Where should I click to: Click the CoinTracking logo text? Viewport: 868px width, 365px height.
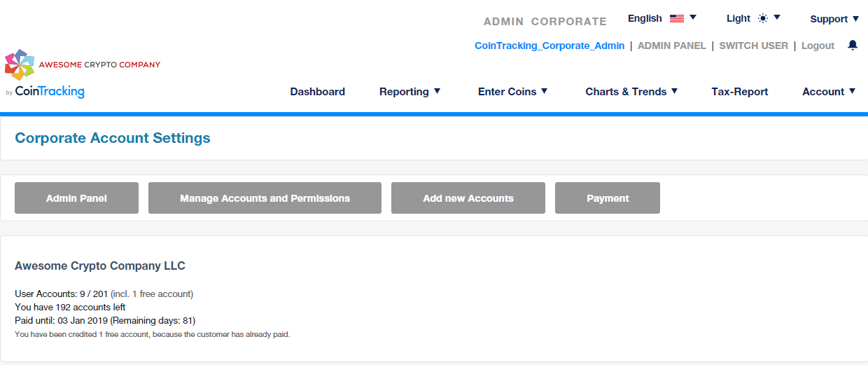(x=50, y=92)
